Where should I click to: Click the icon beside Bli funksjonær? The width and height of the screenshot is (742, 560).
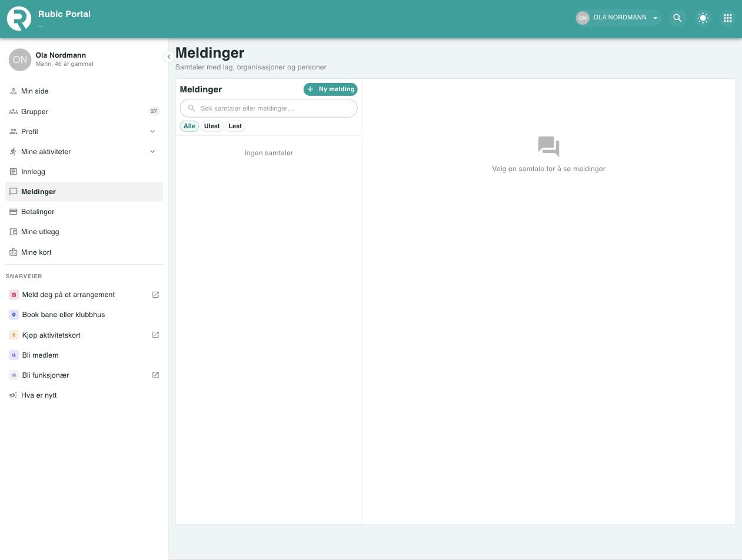[x=14, y=375]
